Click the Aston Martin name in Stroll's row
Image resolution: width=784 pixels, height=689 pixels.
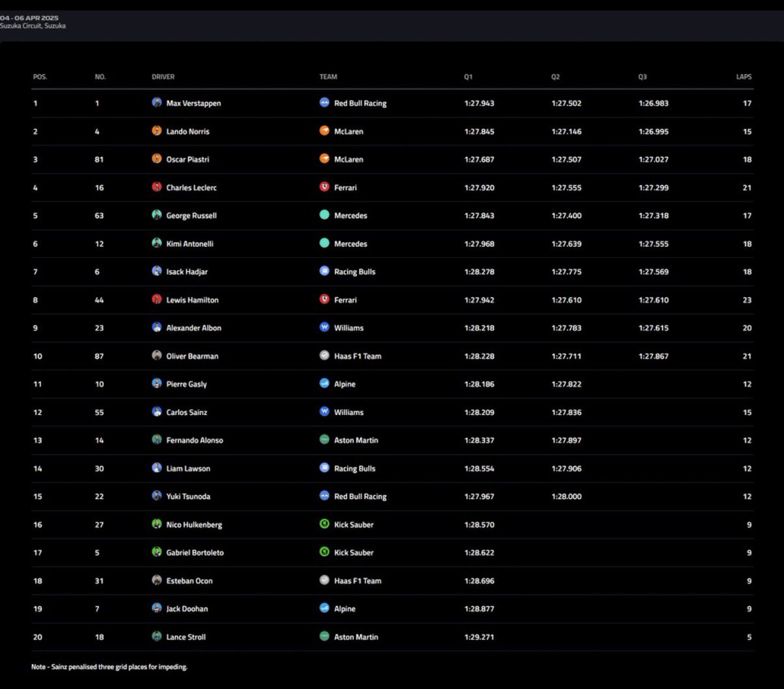tap(356, 637)
